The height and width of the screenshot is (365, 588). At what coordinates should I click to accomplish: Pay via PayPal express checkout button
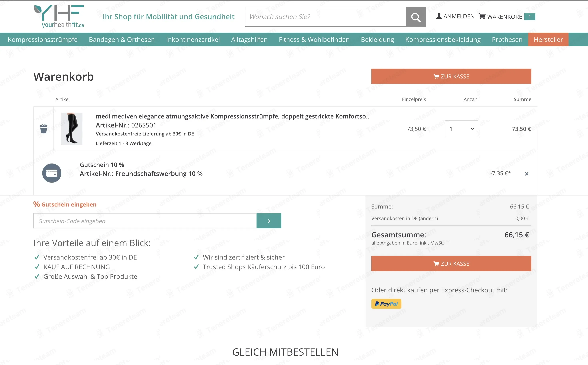tap(386, 304)
